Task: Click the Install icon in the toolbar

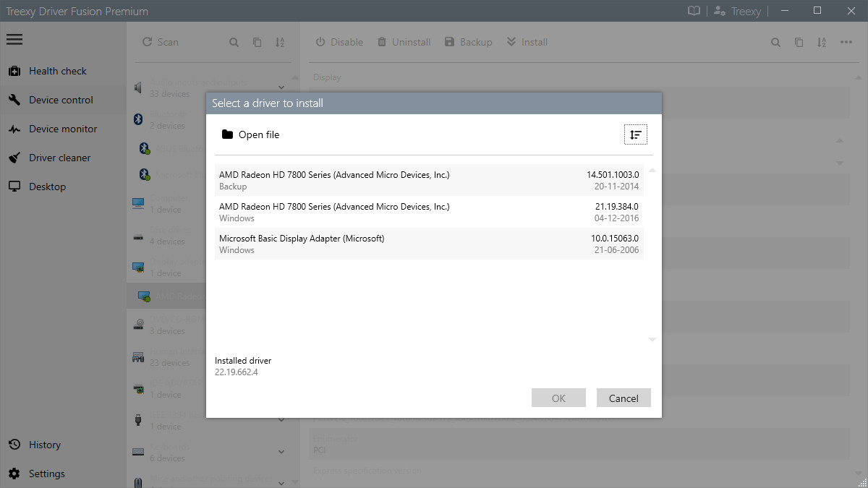Action: coord(511,42)
